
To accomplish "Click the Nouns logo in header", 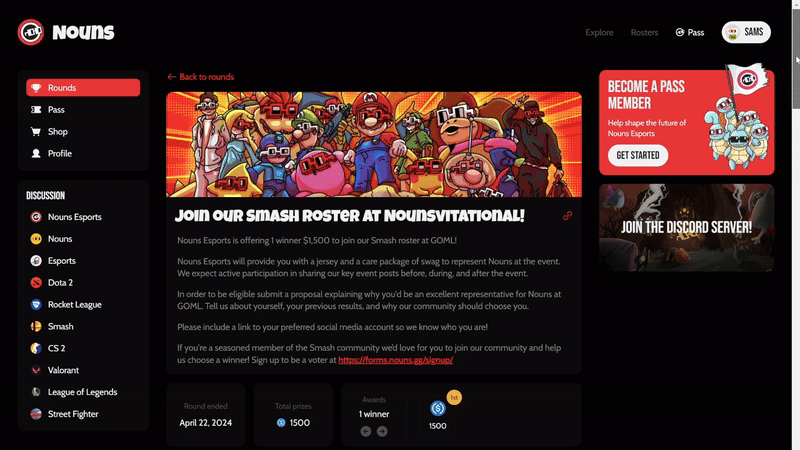I will 66,32.
